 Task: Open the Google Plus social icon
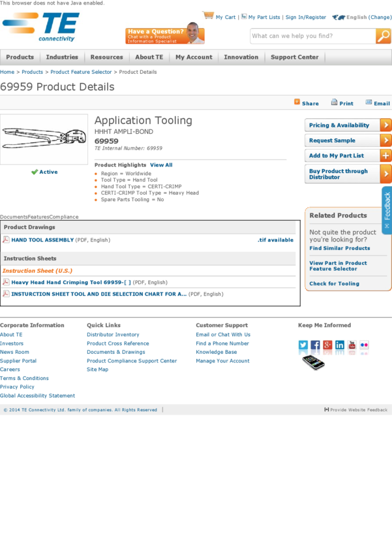click(x=327, y=345)
